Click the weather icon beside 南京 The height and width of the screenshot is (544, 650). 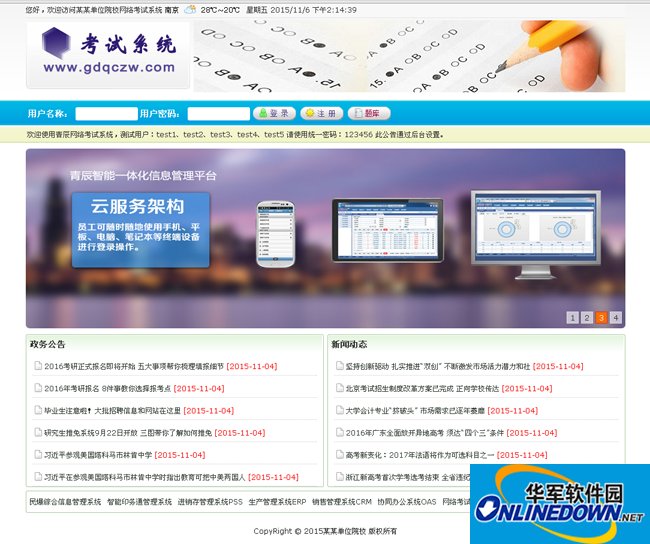190,10
